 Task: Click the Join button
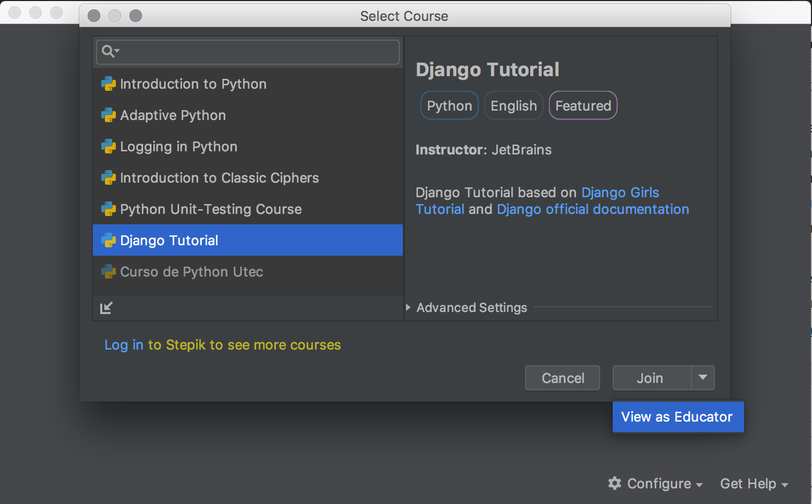click(652, 378)
